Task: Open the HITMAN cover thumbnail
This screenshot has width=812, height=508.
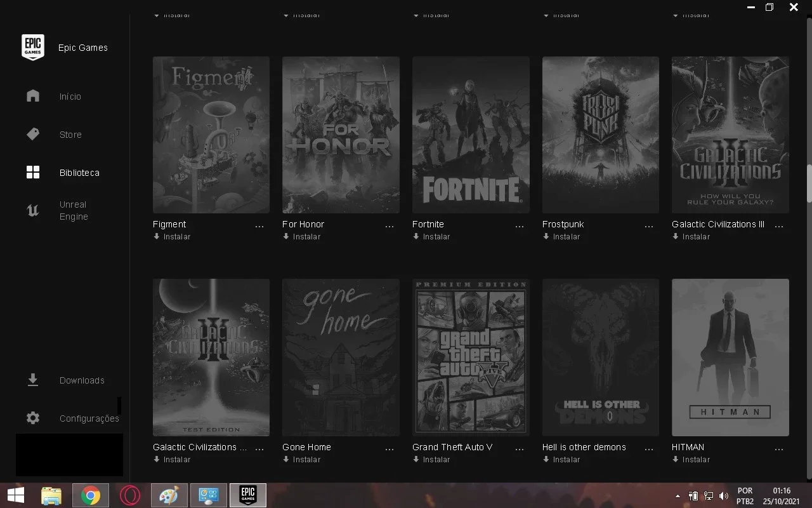Action: point(730,358)
